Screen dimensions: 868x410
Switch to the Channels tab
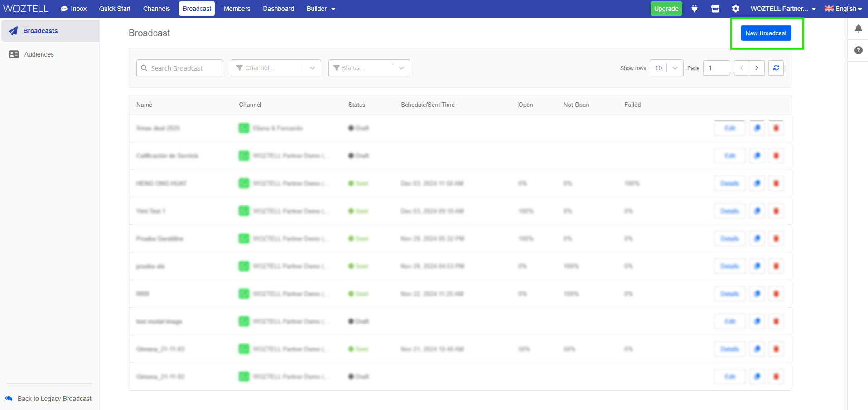[156, 9]
